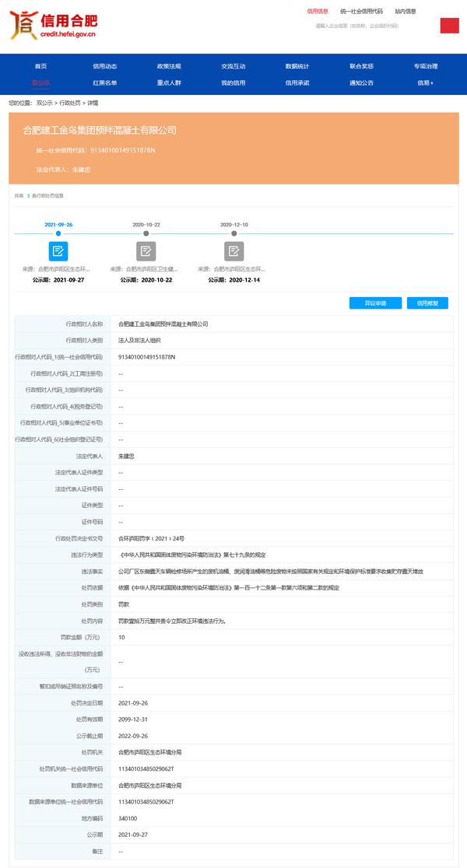Open the 联合奖惩 menu item
Screen dimensions: 467x868
coord(361,66)
